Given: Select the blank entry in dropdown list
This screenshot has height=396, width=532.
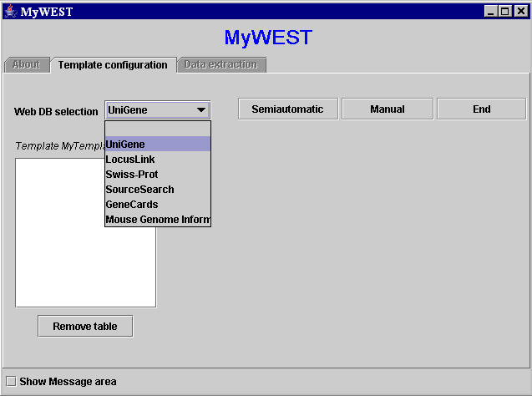Looking at the screenshot, I should click(158, 129).
